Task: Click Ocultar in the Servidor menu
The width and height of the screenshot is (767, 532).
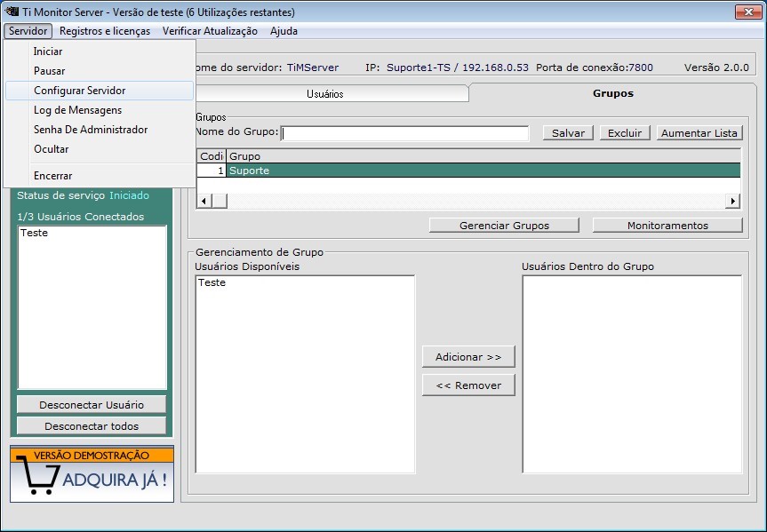Action: 51,149
